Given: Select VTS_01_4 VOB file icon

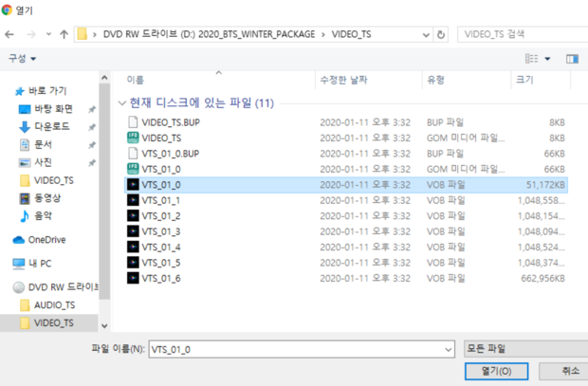Looking at the screenshot, I should click(x=133, y=248).
